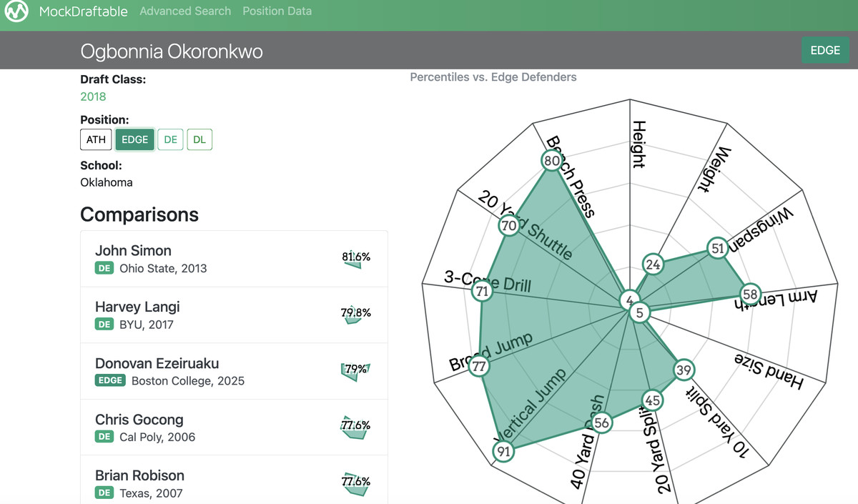Select the DE position toggle
Screen dimensions: 858x504
tap(170, 139)
